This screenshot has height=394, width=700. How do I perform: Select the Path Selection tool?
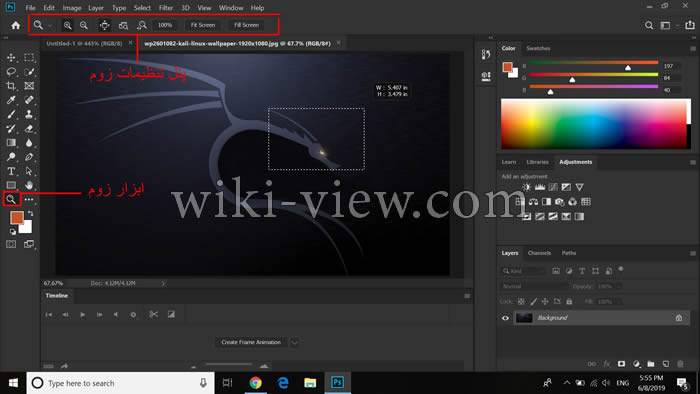pos(29,171)
